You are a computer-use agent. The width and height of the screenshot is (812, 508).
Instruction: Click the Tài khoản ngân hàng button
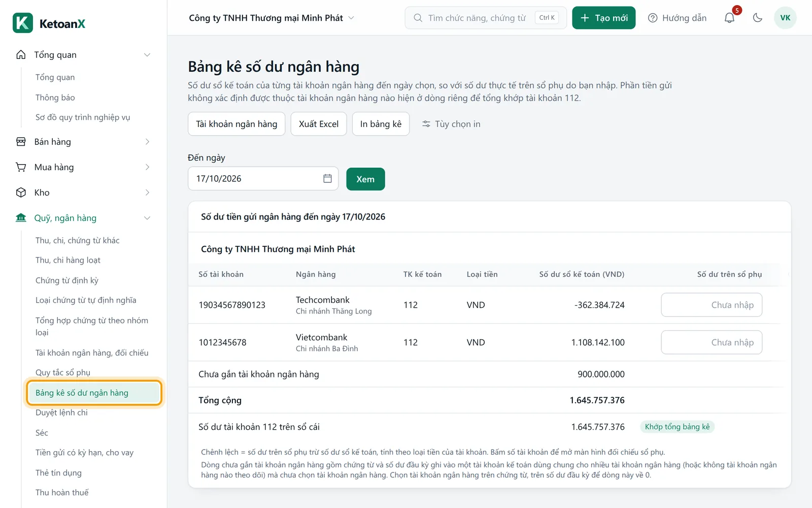coord(236,124)
